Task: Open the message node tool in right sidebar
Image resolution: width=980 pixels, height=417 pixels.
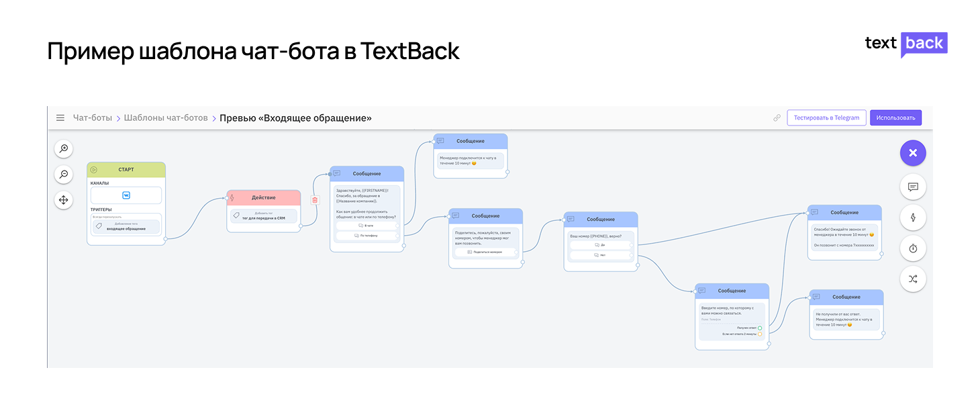Action: (x=913, y=187)
